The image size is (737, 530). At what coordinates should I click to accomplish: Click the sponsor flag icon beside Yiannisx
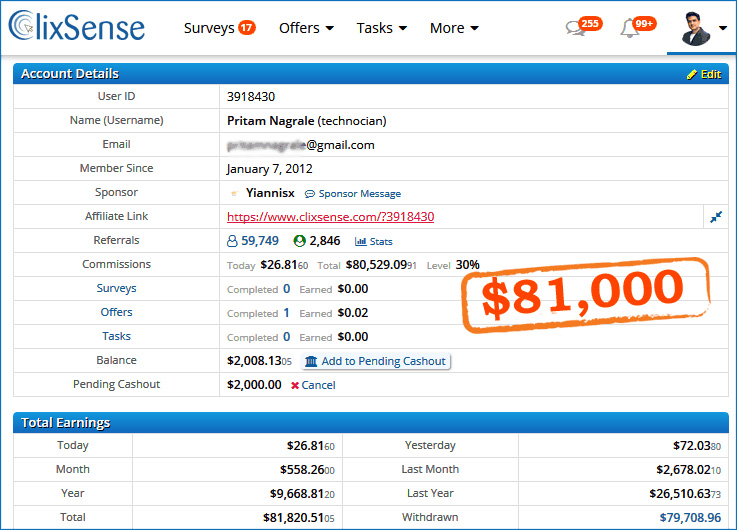point(234,193)
